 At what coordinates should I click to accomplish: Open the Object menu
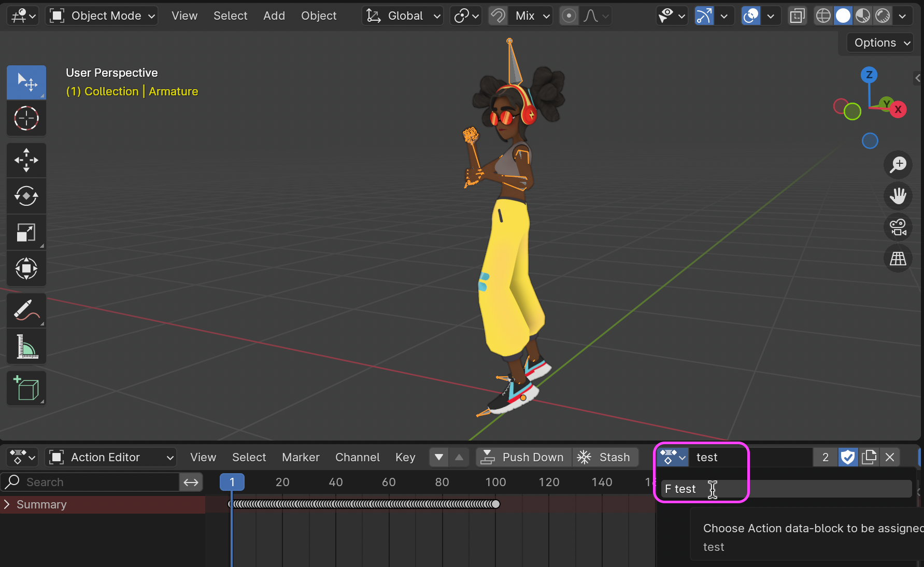pos(319,16)
